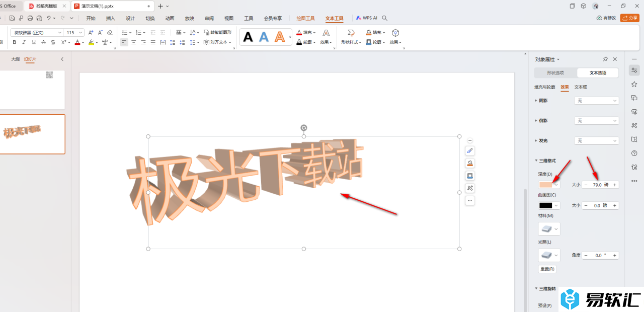Open a new tab with plus button
Image resolution: width=644 pixels, height=312 pixels.
pos(160,6)
